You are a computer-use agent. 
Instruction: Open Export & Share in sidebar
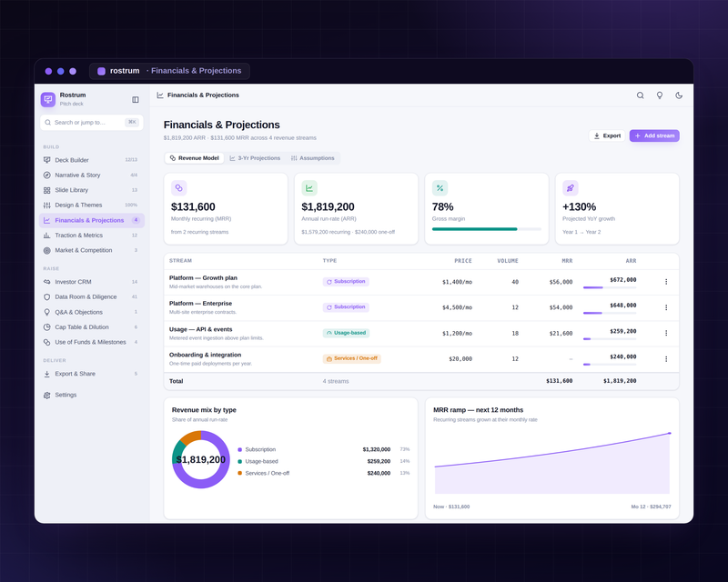92,374
